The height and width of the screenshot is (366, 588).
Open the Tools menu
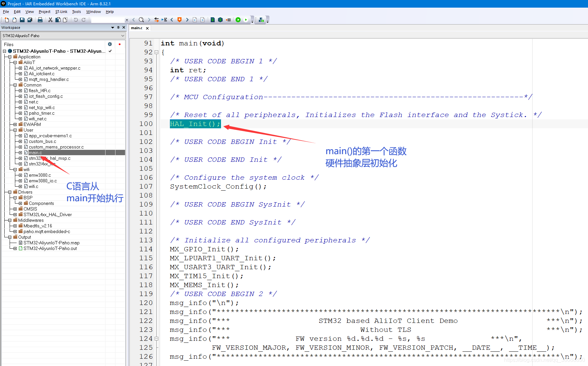tap(77, 12)
